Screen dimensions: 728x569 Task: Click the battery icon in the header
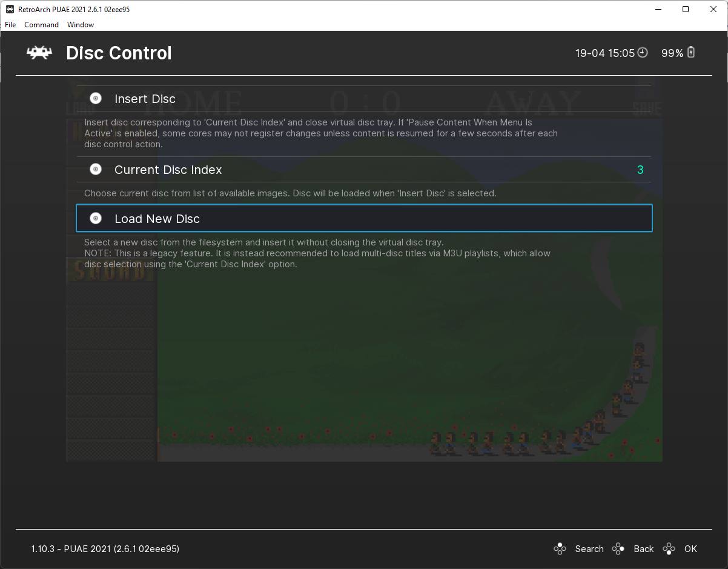click(691, 53)
